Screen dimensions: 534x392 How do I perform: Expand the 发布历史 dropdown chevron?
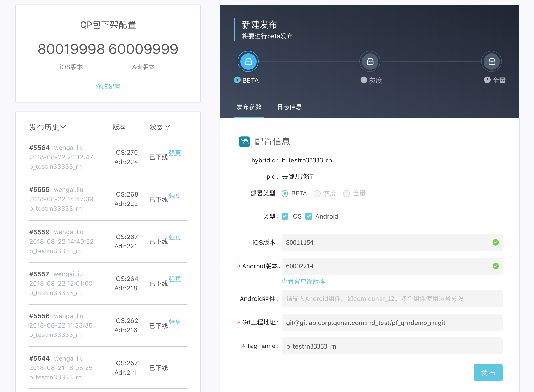point(63,127)
